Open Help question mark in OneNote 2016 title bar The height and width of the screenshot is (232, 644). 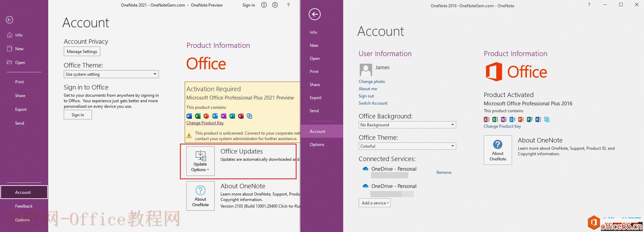point(589,4)
